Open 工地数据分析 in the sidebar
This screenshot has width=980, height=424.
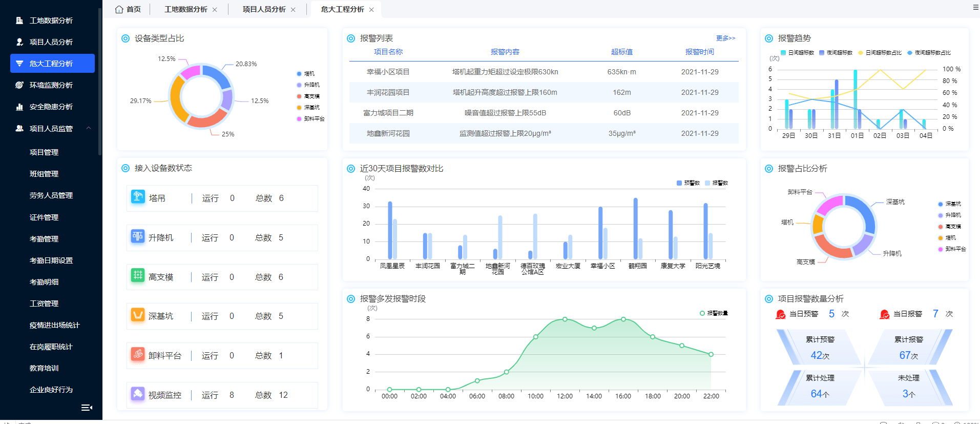(51, 21)
